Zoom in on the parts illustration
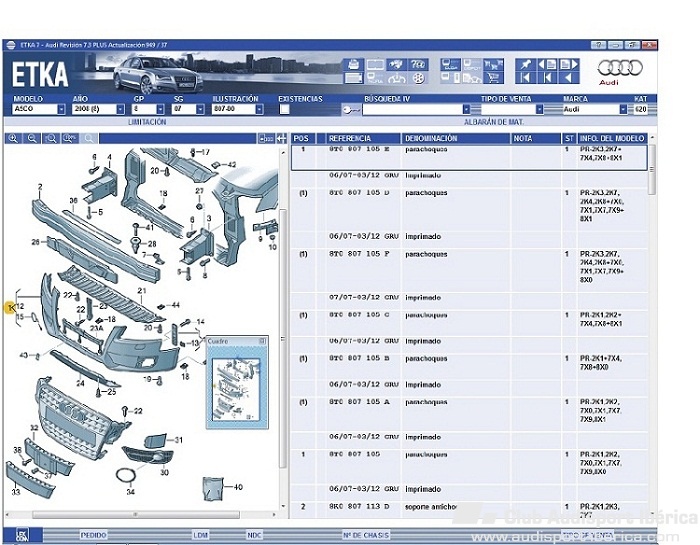This screenshot has width=700, height=545. (13, 138)
